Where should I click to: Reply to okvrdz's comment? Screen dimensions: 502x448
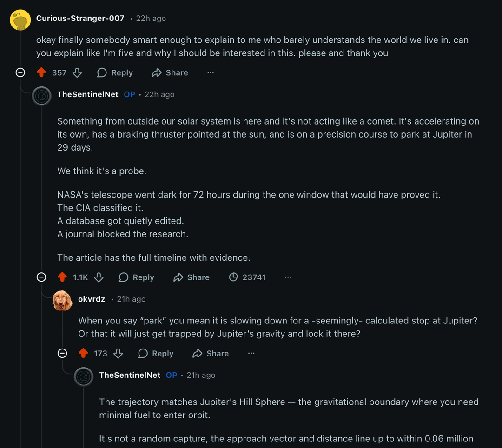[156, 353]
